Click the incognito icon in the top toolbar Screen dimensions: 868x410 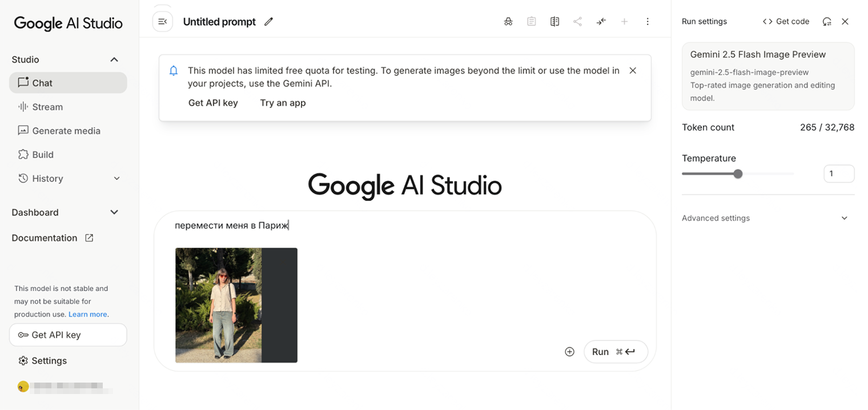click(x=508, y=22)
